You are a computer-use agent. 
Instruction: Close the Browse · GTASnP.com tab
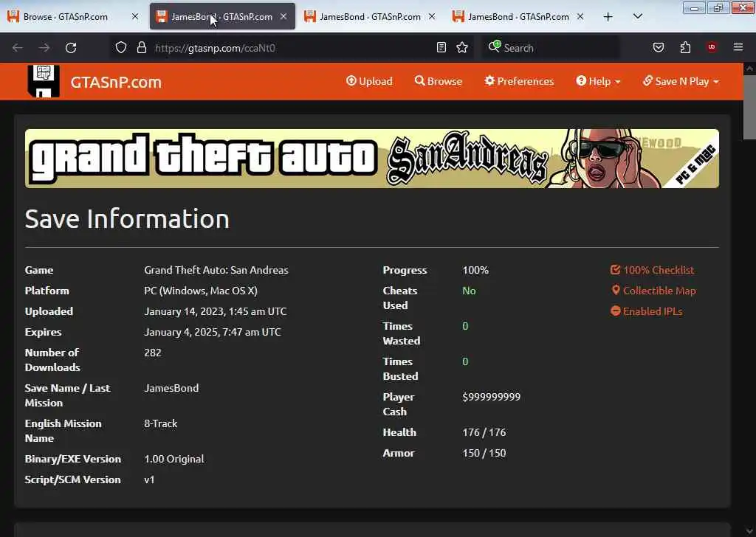135,16
